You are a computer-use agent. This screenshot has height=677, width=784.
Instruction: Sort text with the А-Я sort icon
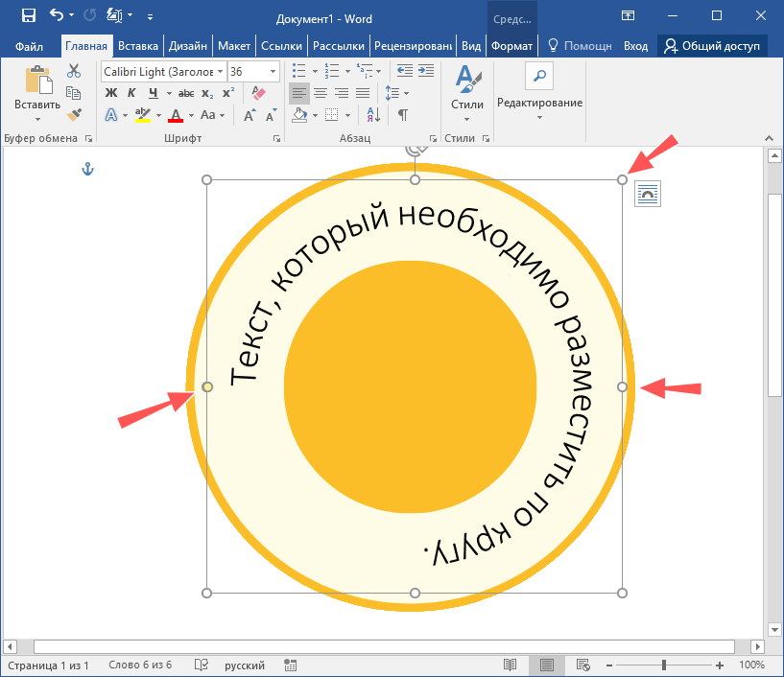(x=373, y=115)
